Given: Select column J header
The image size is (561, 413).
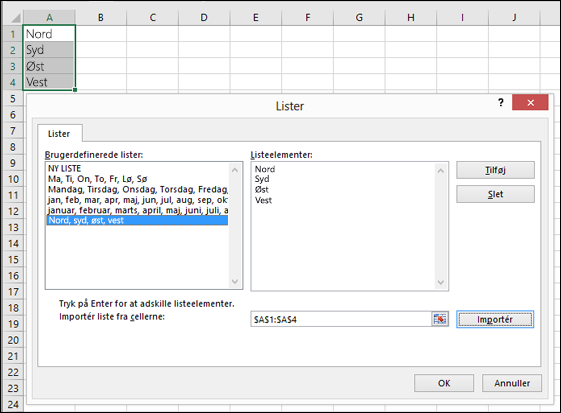Looking at the screenshot, I should click(x=514, y=17).
